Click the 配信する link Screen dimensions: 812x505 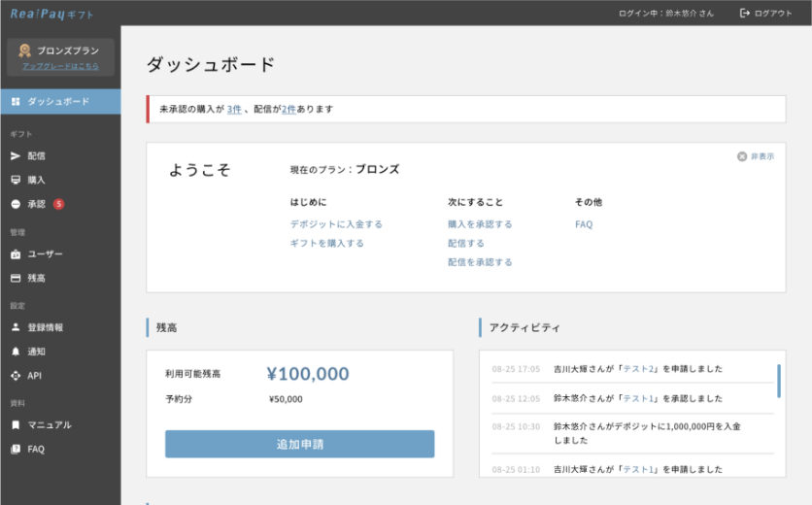(x=466, y=243)
